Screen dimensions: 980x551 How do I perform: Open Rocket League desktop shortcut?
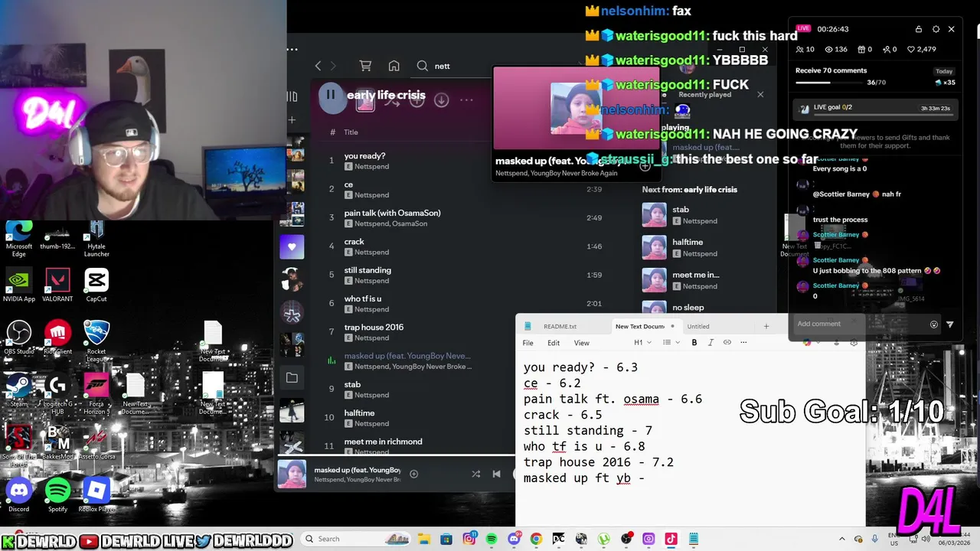click(x=96, y=341)
